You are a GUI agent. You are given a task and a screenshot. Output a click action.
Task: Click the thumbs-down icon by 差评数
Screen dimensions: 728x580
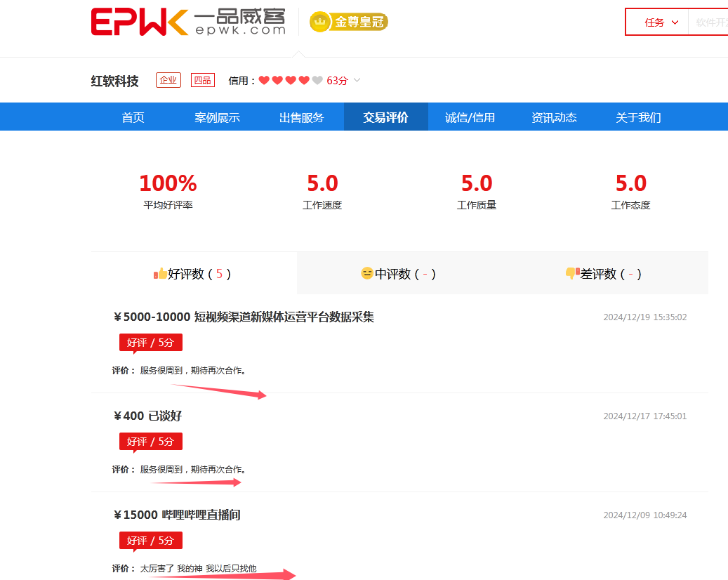(x=572, y=274)
